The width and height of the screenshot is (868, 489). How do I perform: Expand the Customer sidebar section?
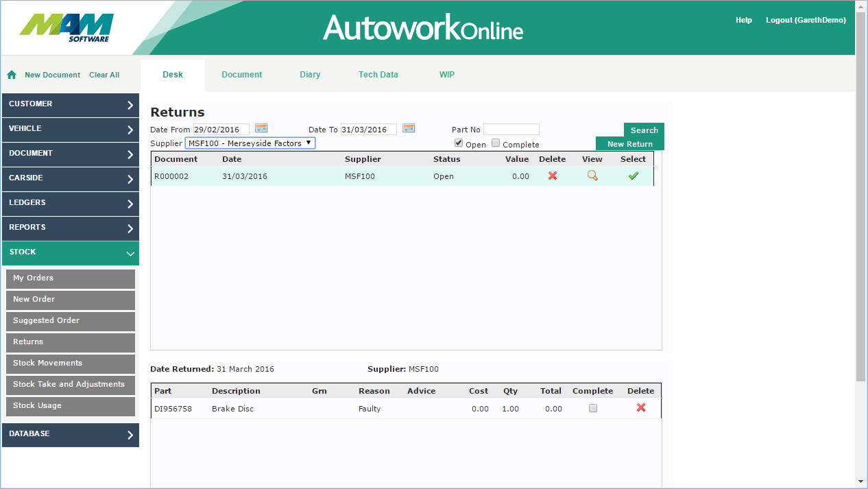click(x=71, y=104)
